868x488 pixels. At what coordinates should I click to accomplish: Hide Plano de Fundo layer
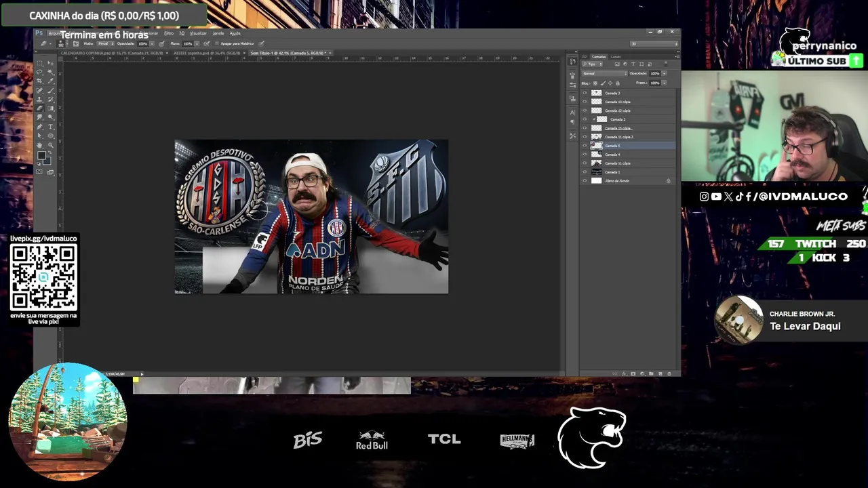pos(585,181)
